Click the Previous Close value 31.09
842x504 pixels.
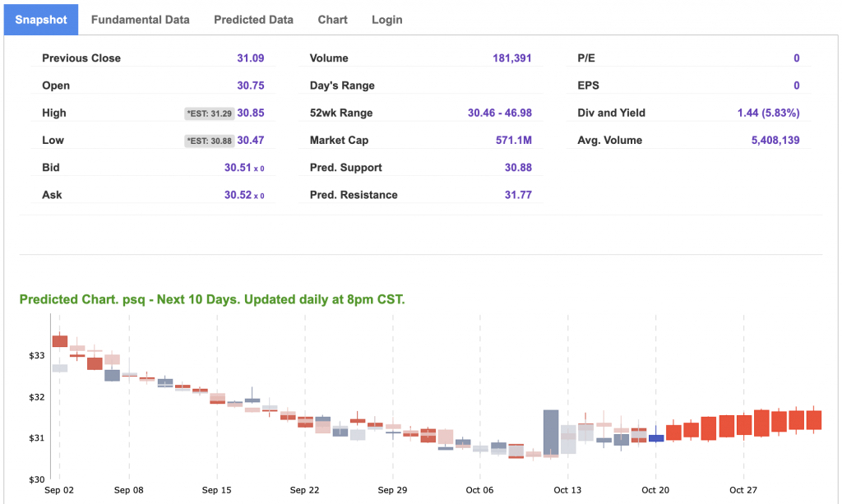[x=250, y=58]
